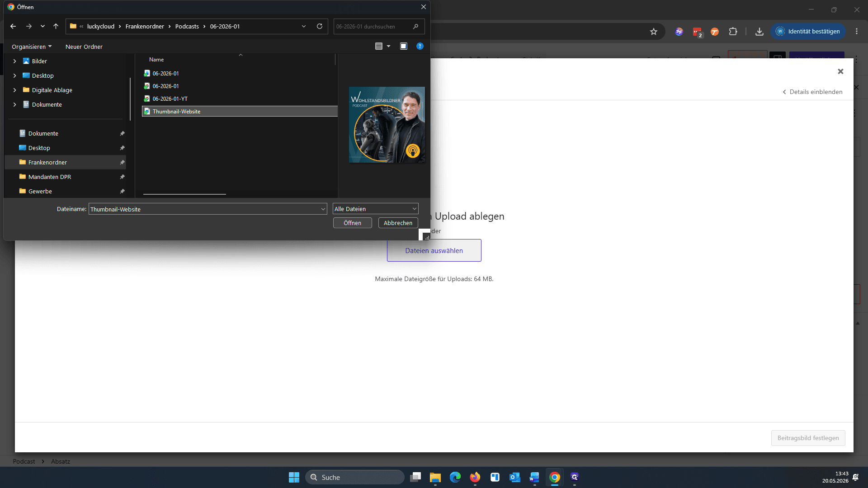Expand the Digitale Ablage tree node
The height and width of the screenshot is (488, 868).
pyautogui.click(x=14, y=90)
